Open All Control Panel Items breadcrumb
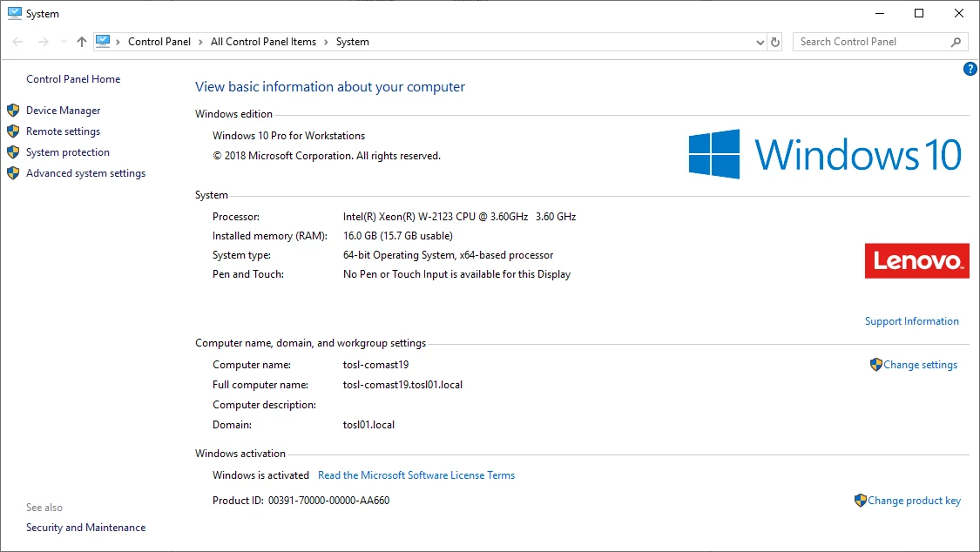Viewport: 980px width, 552px height. [x=263, y=42]
